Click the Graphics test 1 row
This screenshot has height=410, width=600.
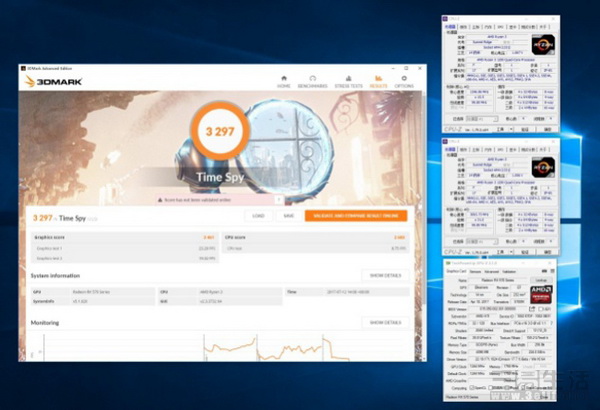click(x=125, y=248)
